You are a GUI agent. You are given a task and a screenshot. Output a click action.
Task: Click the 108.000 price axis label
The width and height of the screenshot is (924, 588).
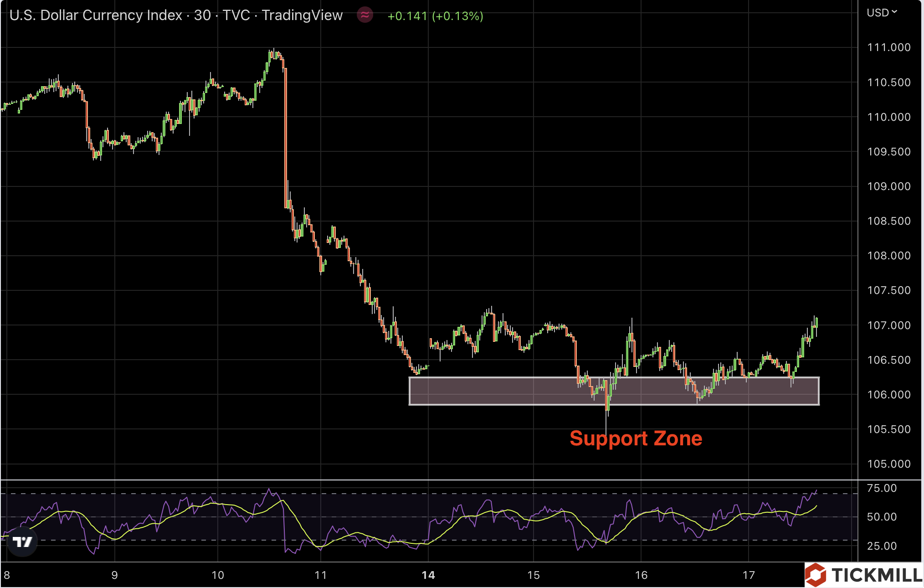click(888, 256)
